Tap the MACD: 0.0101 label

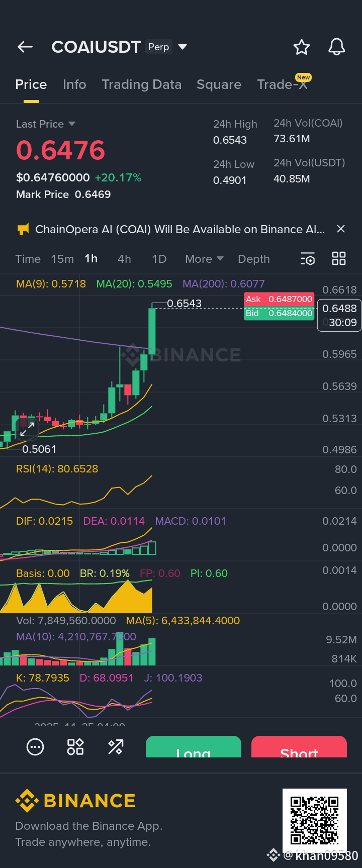[x=191, y=521]
